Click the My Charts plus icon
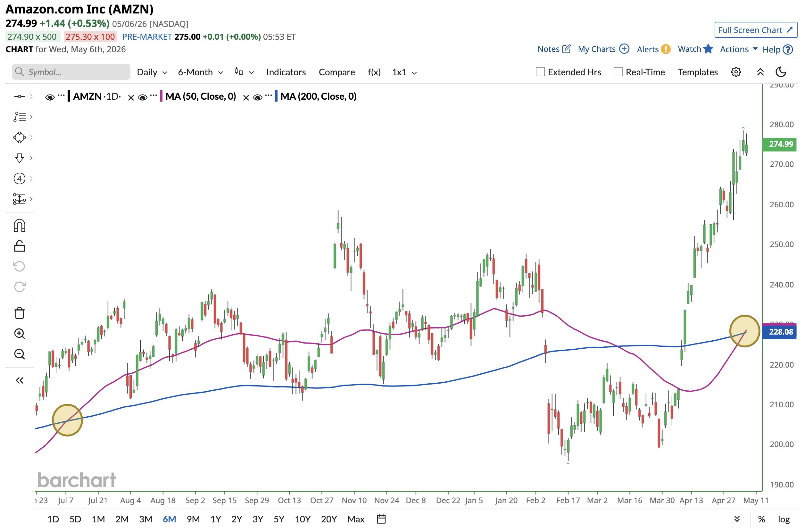This screenshot has width=805, height=532. [x=624, y=49]
